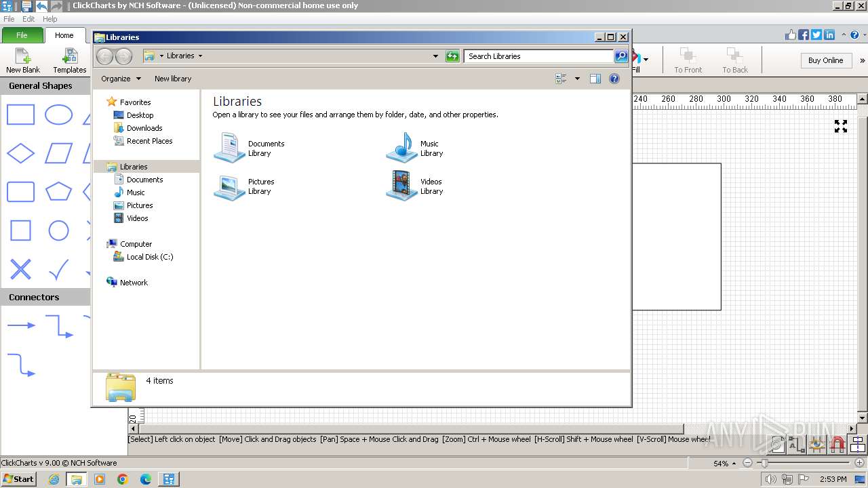The image size is (868, 488).
Task: Switch to the green File tab
Action: (22, 35)
